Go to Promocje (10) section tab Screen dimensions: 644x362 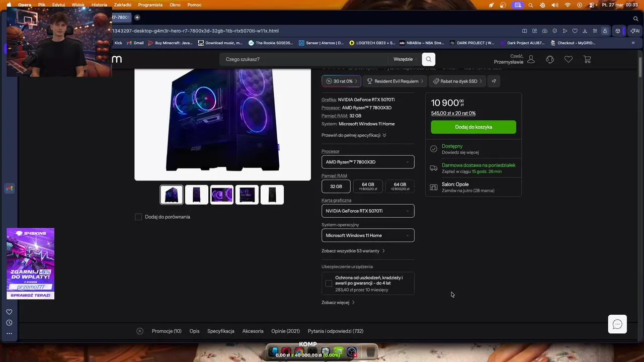point(167,331)
